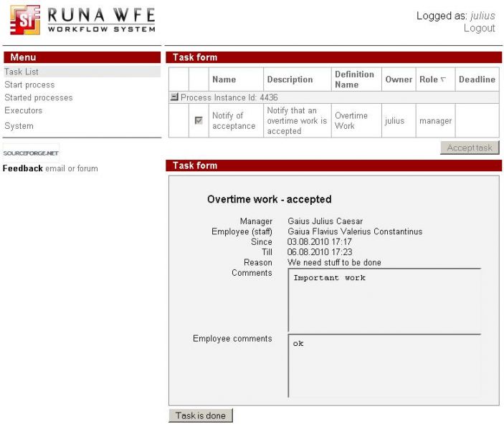Log out using the Logout link
The image size is (504, 429).
[479, 28]
